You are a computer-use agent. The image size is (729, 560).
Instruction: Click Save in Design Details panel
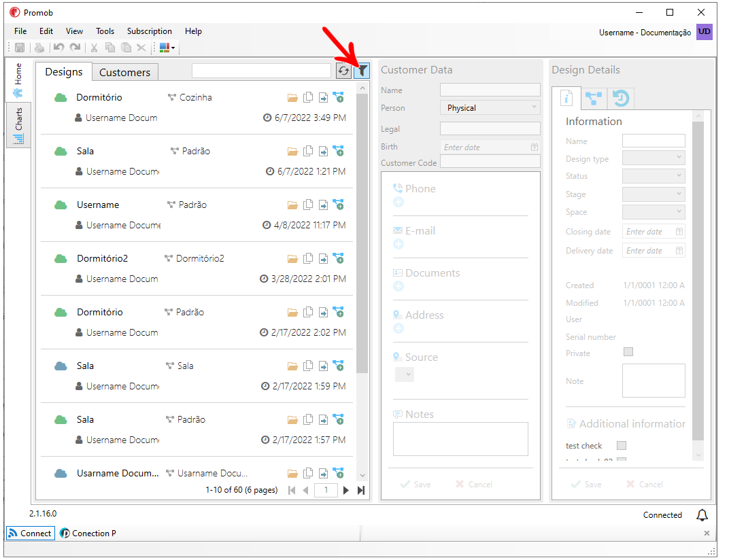[586, 485]
